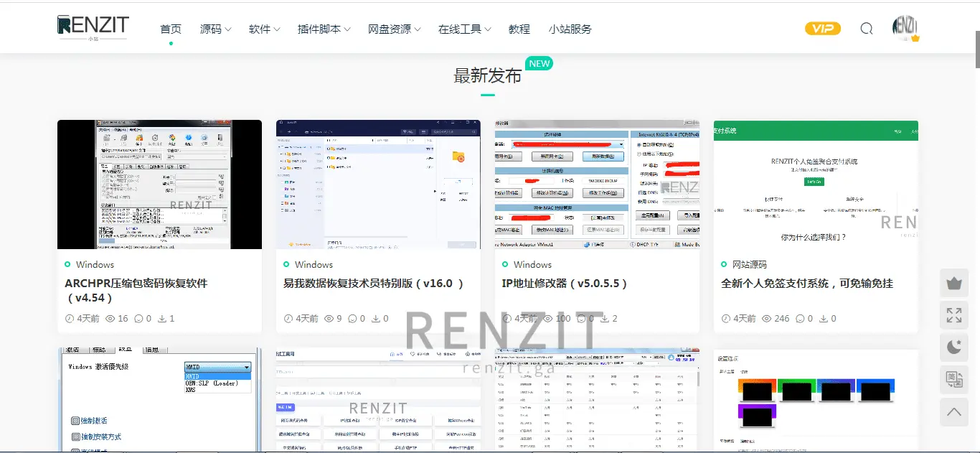Go to the 教程 menu item
The width and height of the screenshot is (980, 453).
click(x=519, y=29)
